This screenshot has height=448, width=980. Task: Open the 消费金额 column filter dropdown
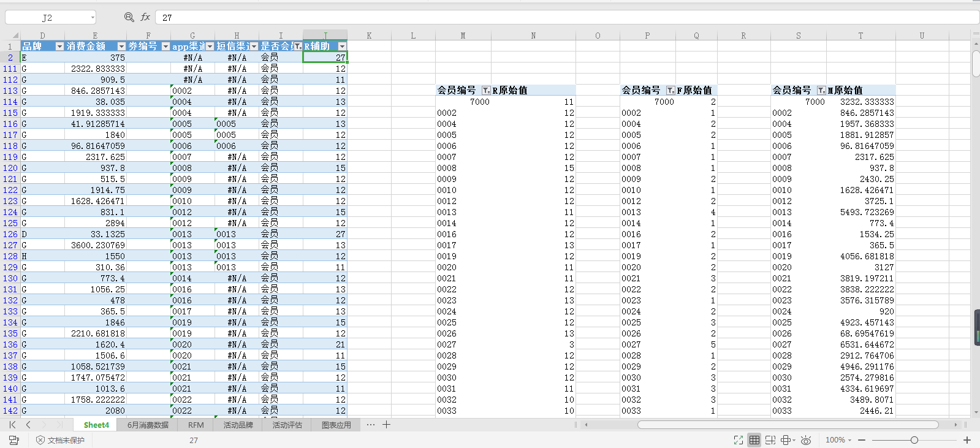pyautogui.click(x=121, y=47)
